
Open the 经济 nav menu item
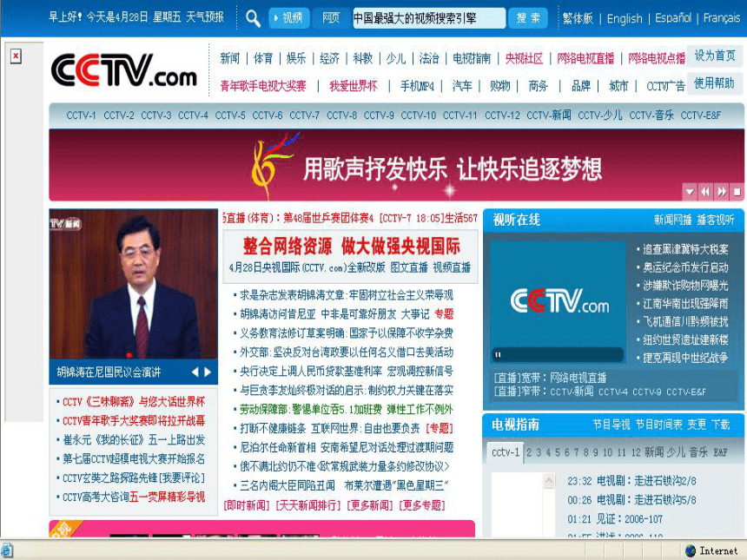tap(329, 58)
